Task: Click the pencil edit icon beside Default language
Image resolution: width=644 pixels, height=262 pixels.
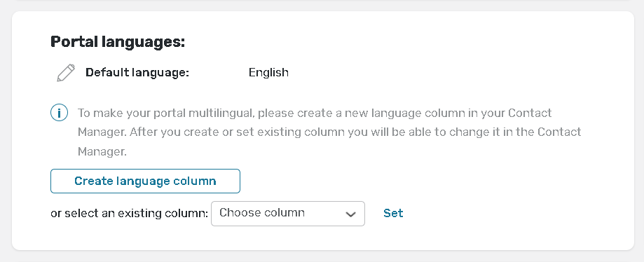Action: (66, 73)
